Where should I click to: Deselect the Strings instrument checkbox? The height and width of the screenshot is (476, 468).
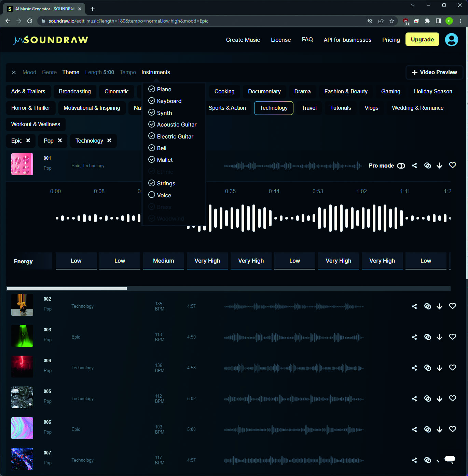[152, 183]
